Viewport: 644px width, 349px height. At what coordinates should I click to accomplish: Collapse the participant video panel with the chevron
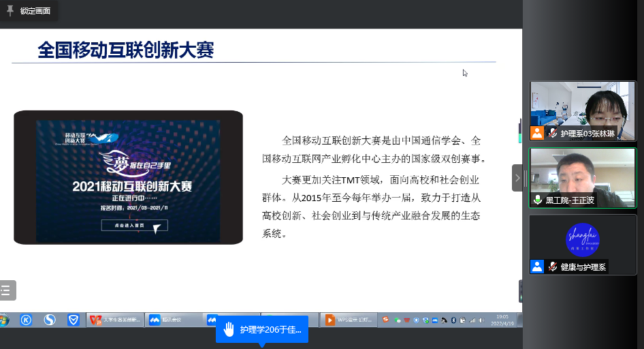(x=517, y=178)
